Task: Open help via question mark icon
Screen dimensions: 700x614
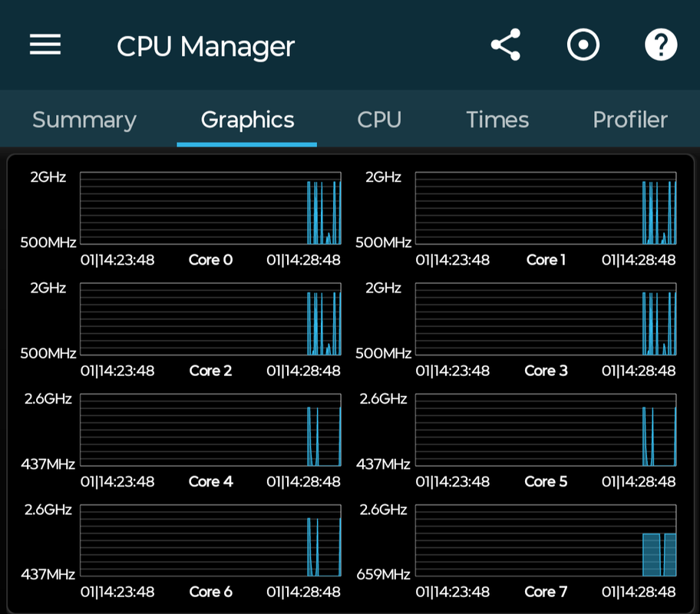Action: point(660,45)
